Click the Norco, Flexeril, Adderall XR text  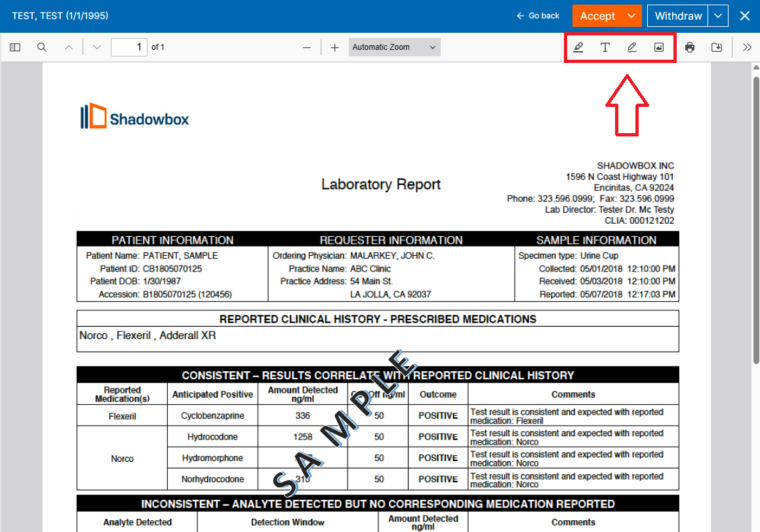click(148, 336)
